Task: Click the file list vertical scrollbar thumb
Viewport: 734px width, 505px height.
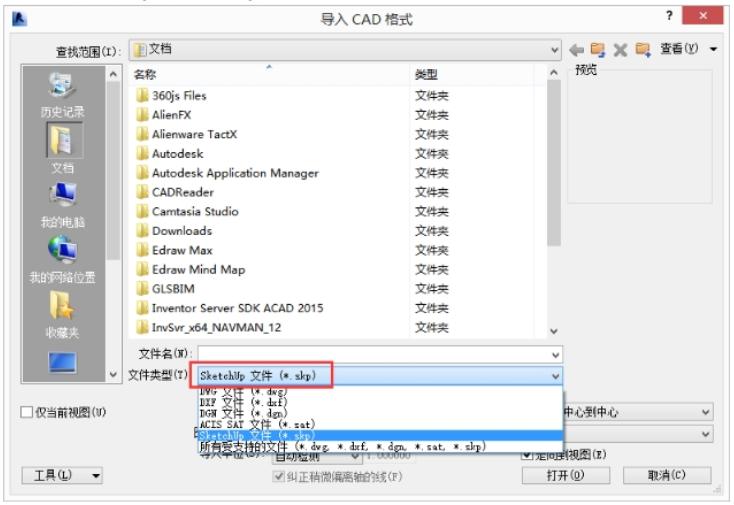Action: coord(554,162)
